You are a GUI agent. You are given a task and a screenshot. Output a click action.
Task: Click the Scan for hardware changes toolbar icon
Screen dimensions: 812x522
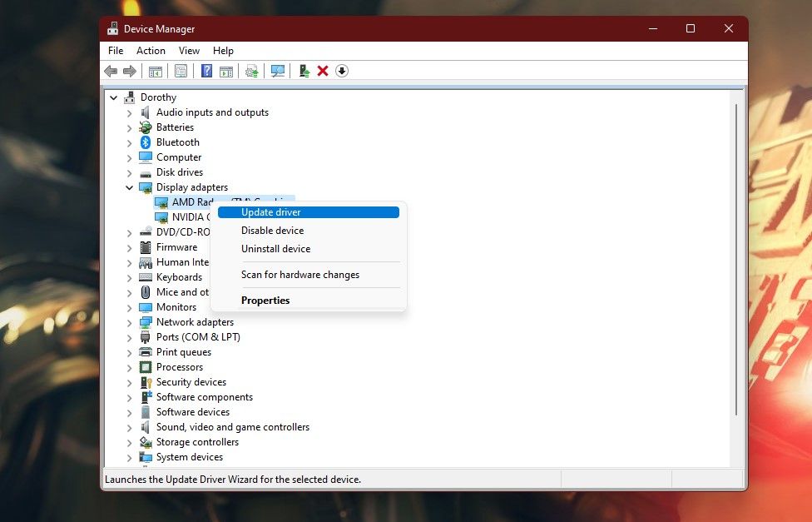[x=278, y=71]
